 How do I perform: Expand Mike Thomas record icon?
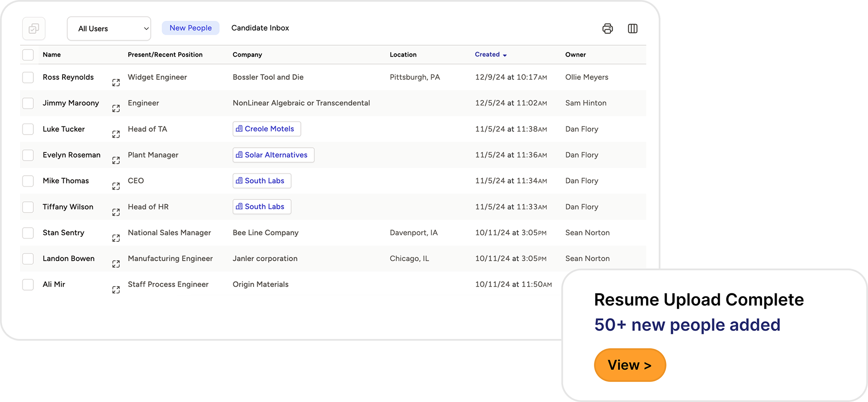[x=116, y=186]
